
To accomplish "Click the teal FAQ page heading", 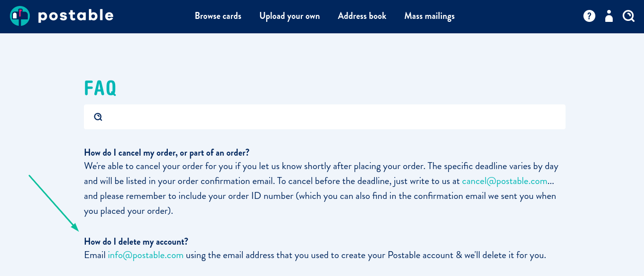I will [100, 88].
